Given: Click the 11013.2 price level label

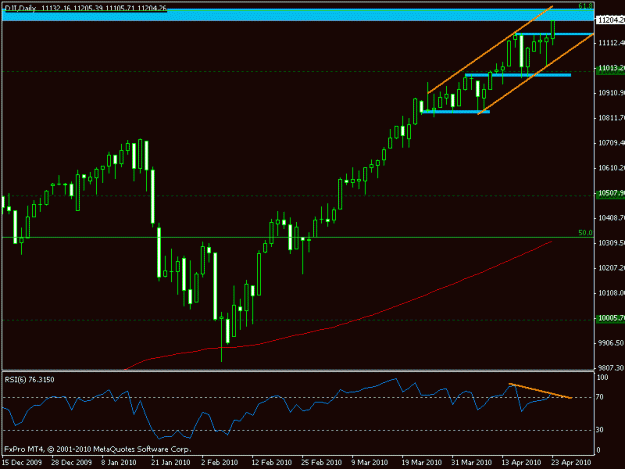Looking at the screenshot, I should pos(611,68).
